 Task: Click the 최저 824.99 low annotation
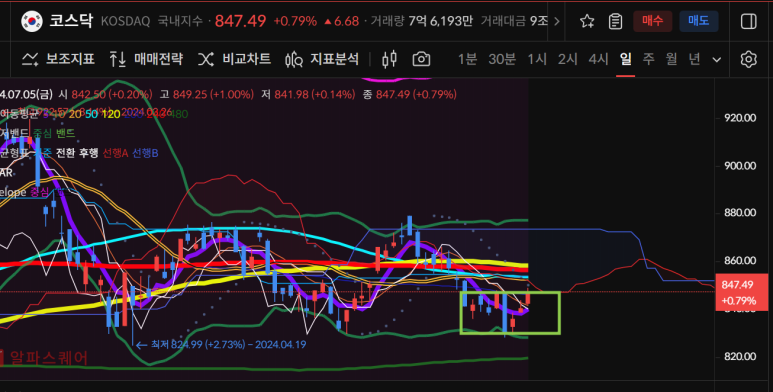[x=221, y=345]
